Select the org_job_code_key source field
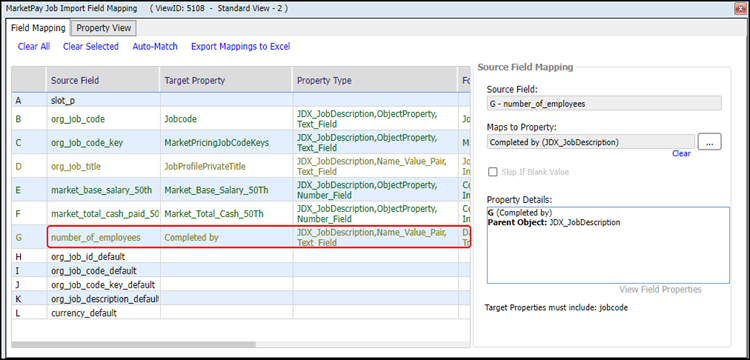 pos(103,142)
